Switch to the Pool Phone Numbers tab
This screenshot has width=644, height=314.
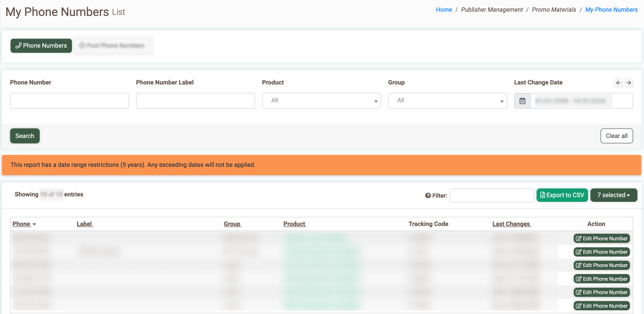click(x=112, y=46)
